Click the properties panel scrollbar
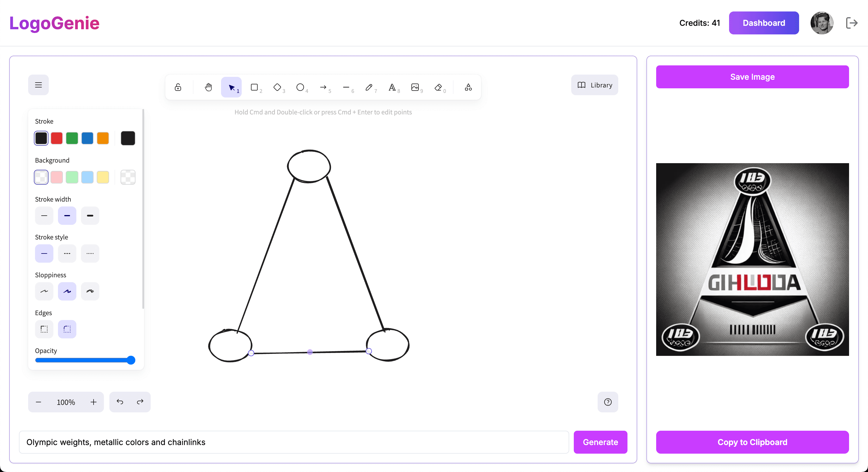 pos(143,209)
